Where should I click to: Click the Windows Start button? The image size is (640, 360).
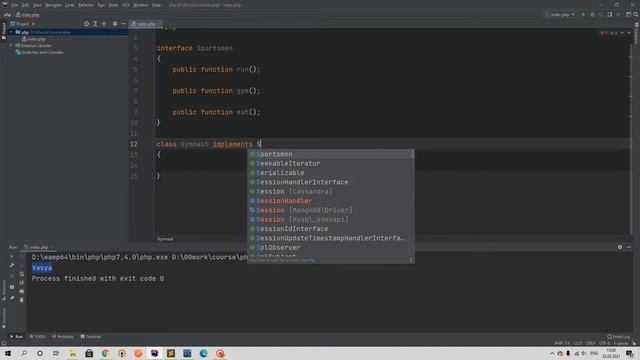7,353
